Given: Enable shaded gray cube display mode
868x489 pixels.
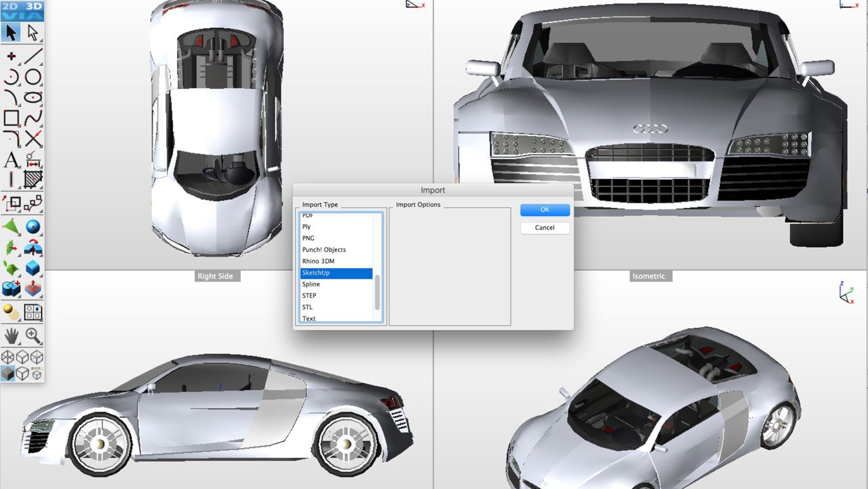Looking at the screenshot, I should click(x=8, y=374).
